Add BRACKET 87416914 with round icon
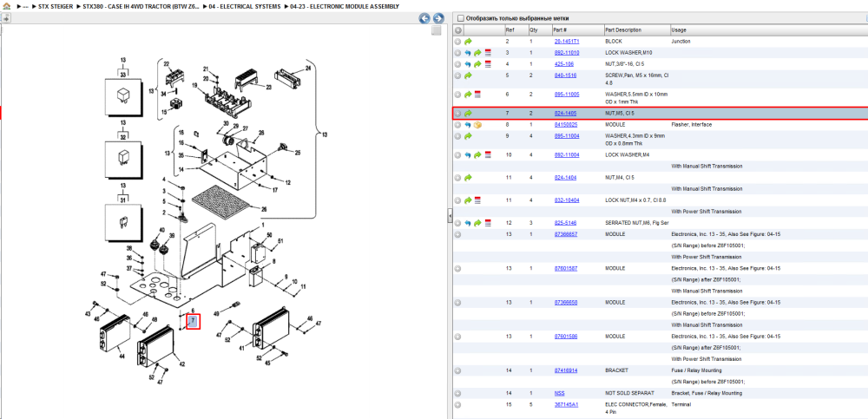This screenshot has width=868, height=419. [457, 370]
